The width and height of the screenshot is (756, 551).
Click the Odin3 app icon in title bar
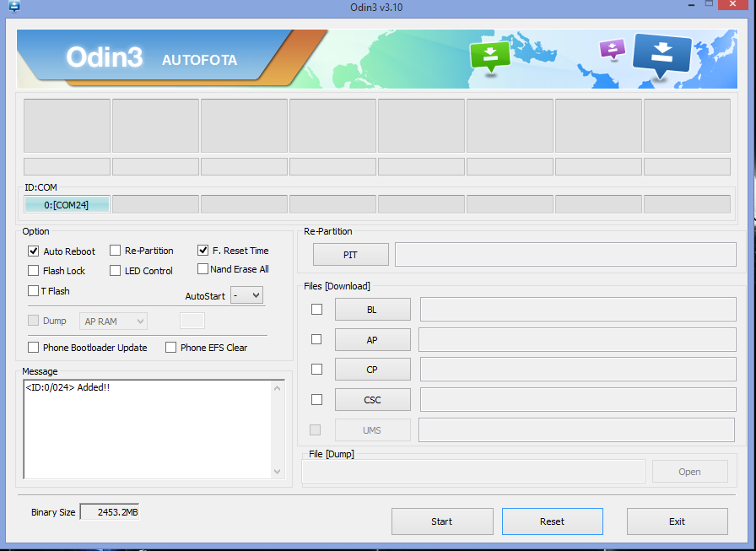click(x=14, y=7)
